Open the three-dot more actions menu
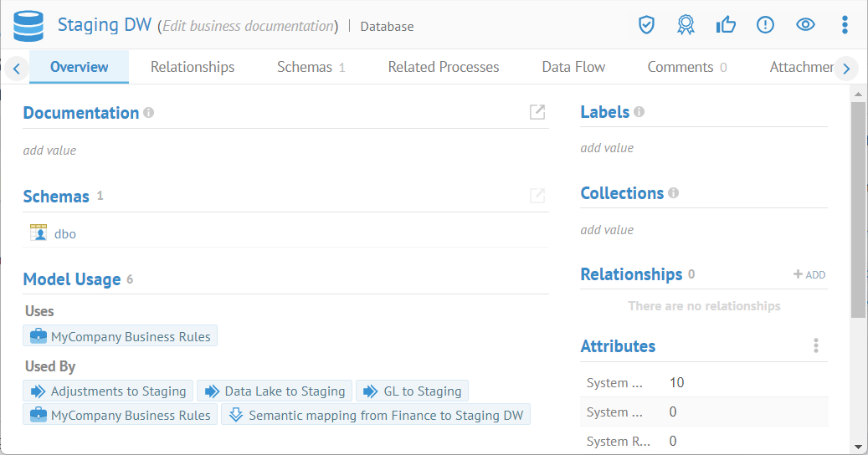868x455 pixels. coord(845,25)
